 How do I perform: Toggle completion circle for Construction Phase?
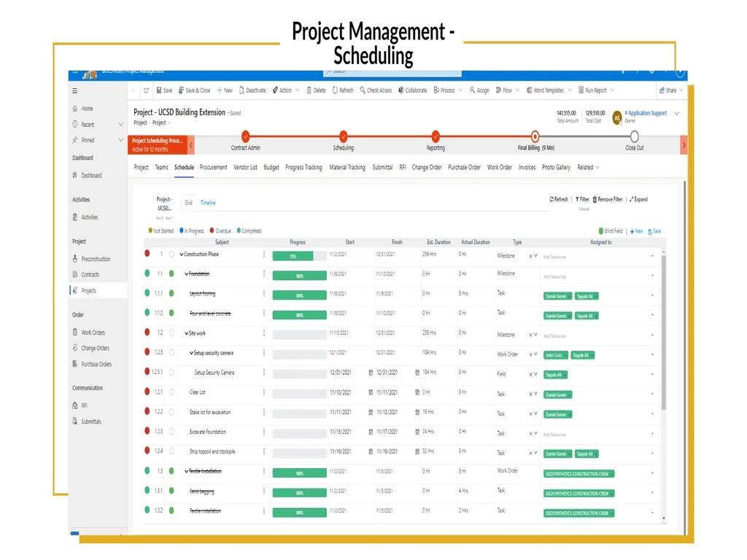(171, 254)
